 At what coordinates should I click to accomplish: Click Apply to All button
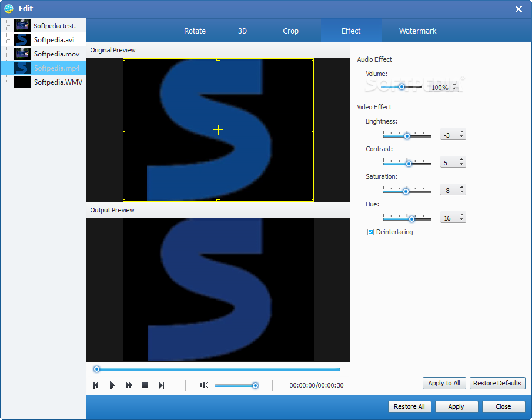pyautogui.click(x=444, y=383)
